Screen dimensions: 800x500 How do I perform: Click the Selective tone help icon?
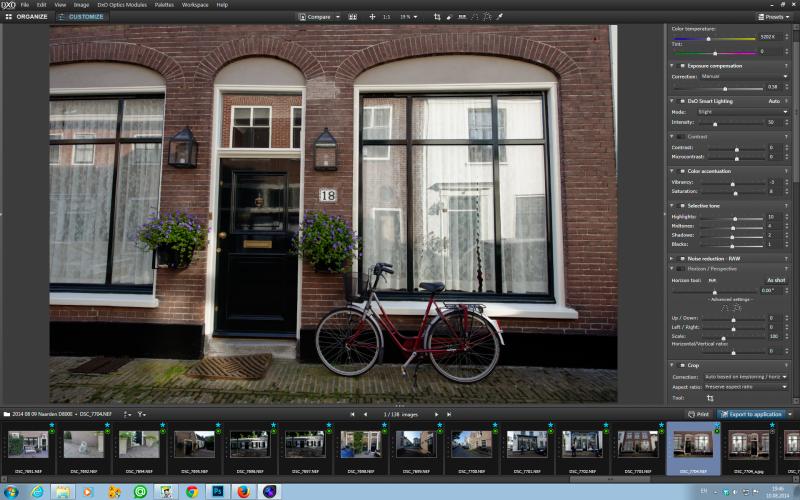786,206
